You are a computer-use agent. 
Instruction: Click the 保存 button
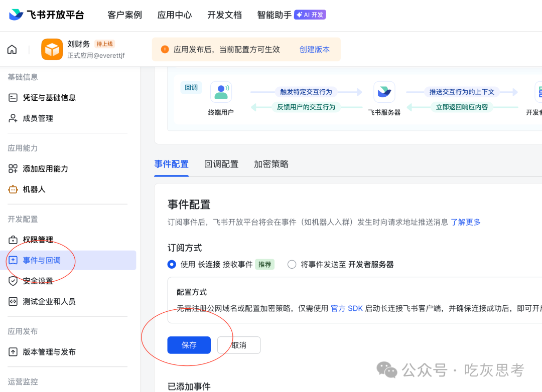189,345
